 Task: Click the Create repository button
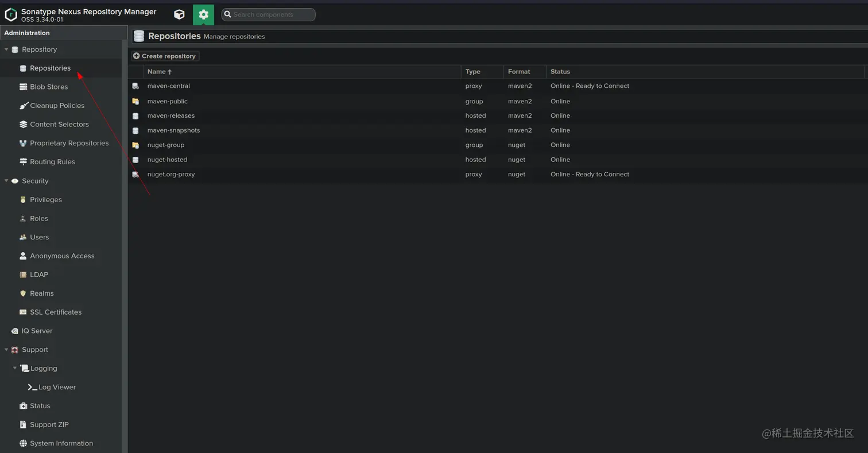165,56
